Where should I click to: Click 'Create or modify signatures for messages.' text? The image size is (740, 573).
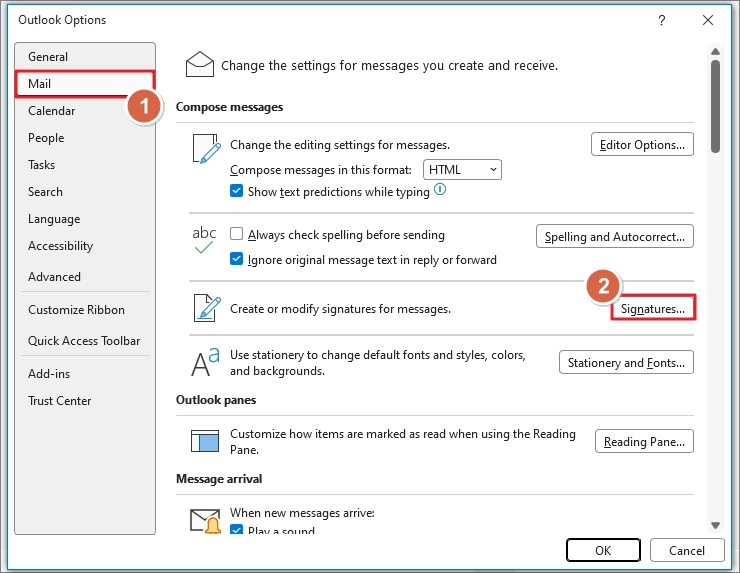[x=340, y=309]
